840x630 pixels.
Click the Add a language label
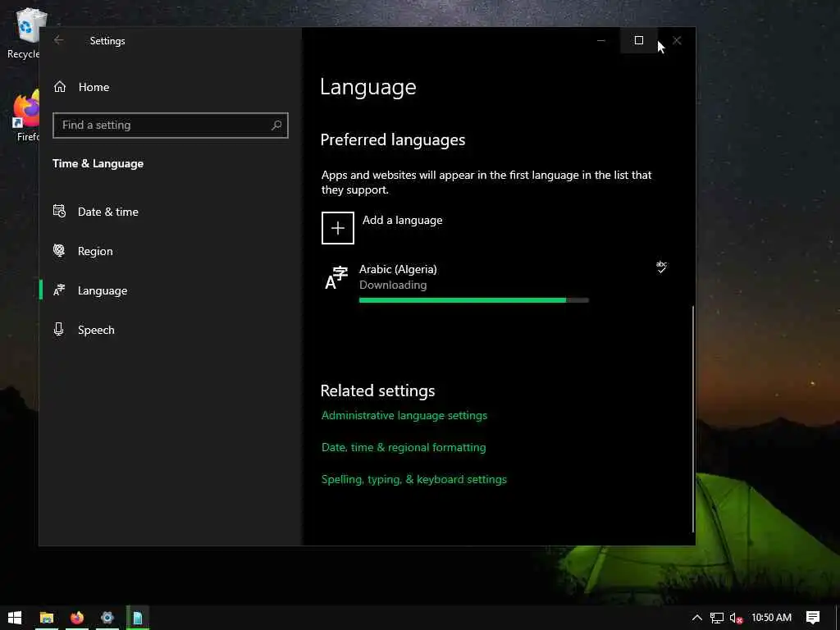402,220
